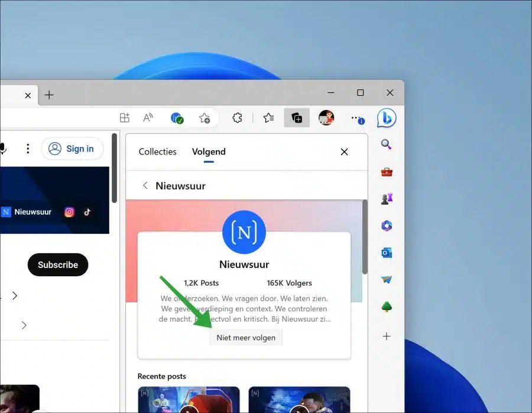The height and width of the screenshot is (413, 532).
Task: Click the Recente posts heading
Action: pos(162,376)
